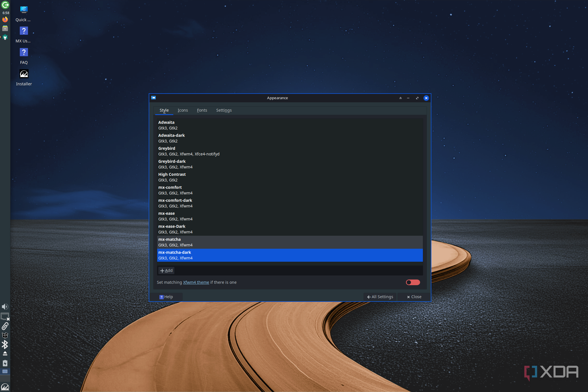Select the Greybird-dark theme
This screenshot has height=392, width=588.
coord(290,164)
